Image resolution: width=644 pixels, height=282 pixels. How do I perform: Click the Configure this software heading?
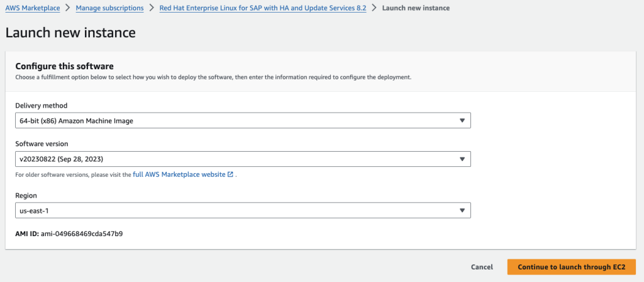coord(65,65)
